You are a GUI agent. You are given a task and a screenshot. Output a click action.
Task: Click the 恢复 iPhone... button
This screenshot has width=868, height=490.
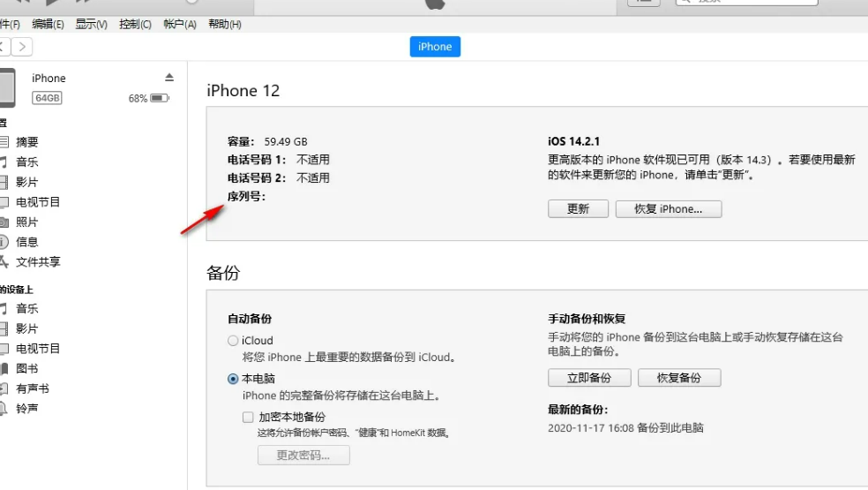click(668, 209)
